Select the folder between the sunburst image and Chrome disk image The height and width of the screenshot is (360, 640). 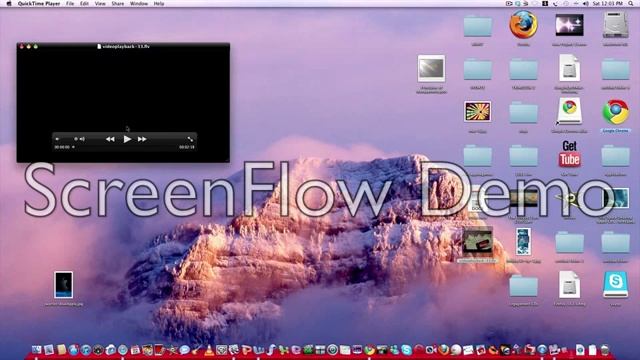click(x=523, y=113)
